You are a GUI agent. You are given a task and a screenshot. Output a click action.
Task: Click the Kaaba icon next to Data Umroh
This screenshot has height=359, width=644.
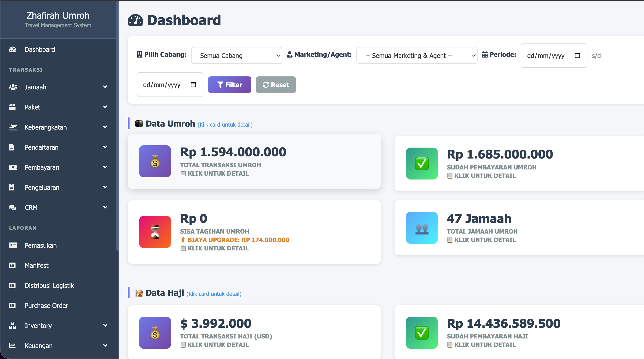[139, 123]
